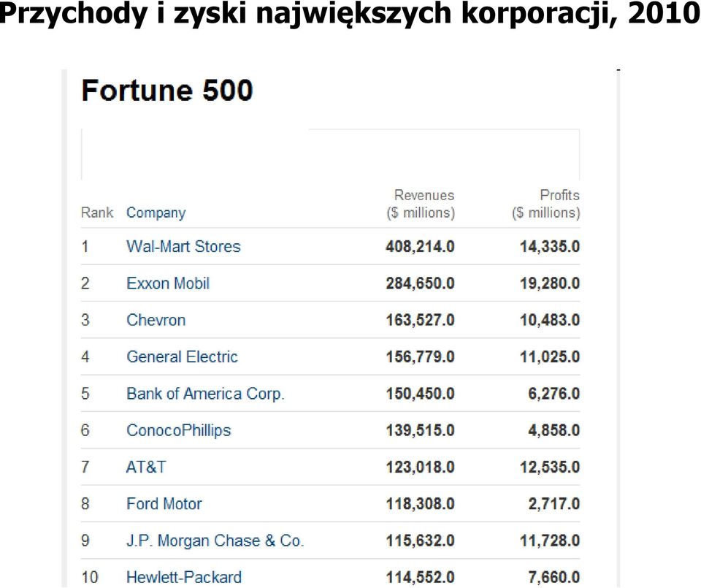Click the empty banner box below heading
Viewport: 701px width, 588px height.
point(330,154)
